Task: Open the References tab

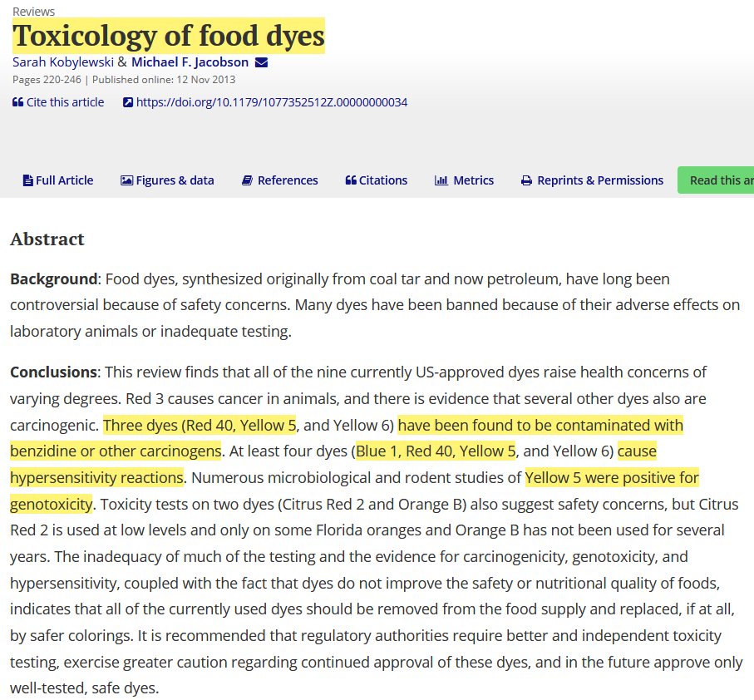Action: [280, 180]
